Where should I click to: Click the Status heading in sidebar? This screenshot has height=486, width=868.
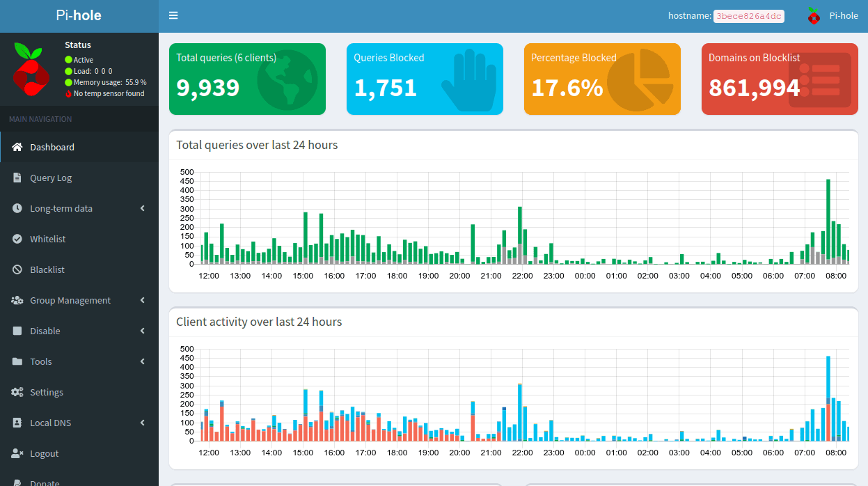coord(78,45)
